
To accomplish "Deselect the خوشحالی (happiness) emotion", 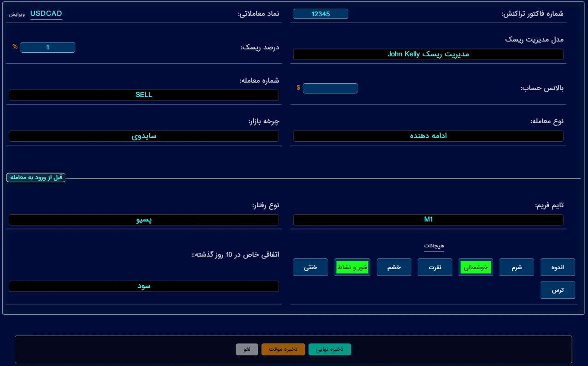I will [x=475, y=267].
